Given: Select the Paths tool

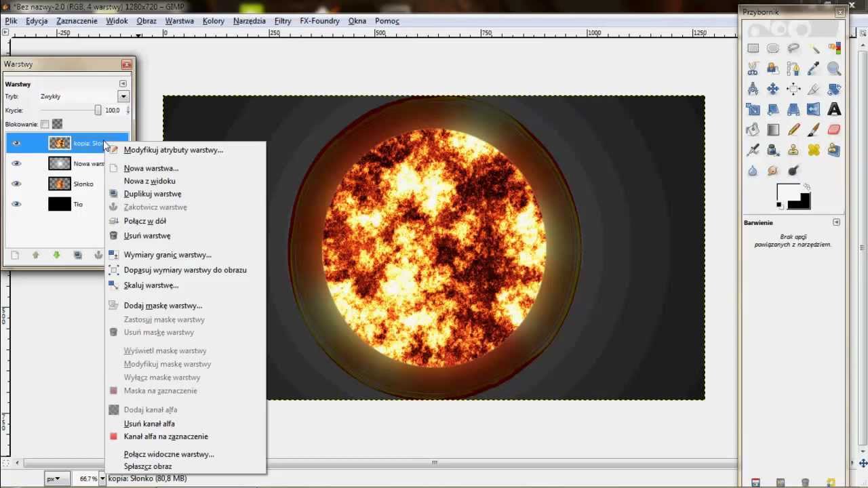Looking at the screenshot, I should tap(793, 68).
